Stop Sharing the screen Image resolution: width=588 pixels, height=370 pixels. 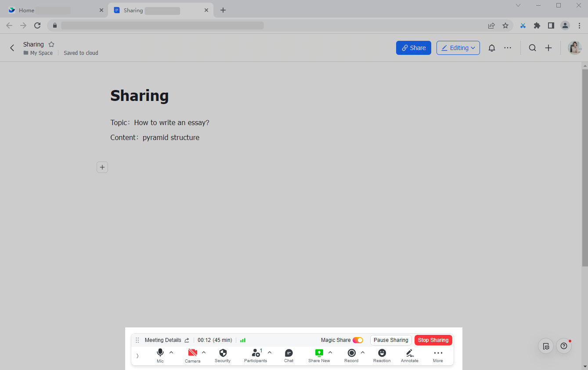[x=433, y=340]
